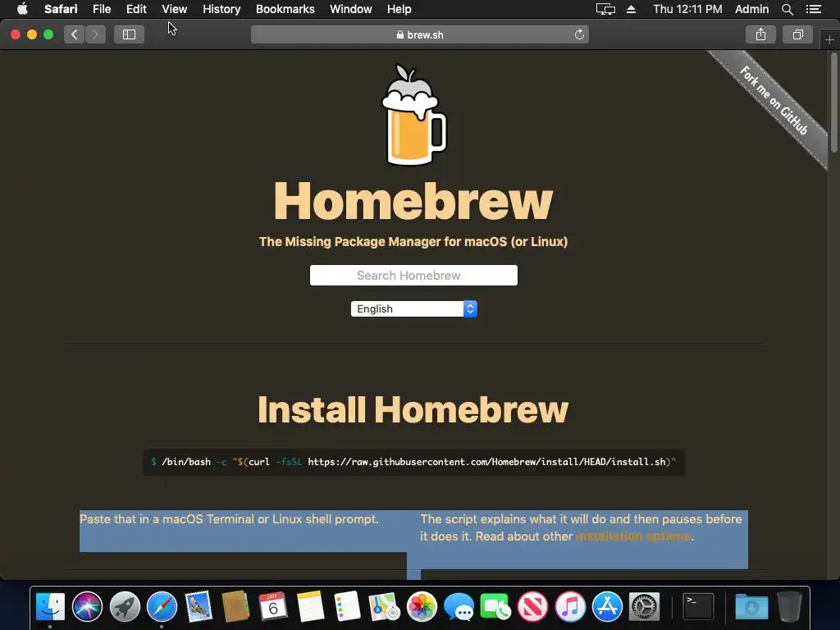Click the brew.sh address bar
The height and width of the screenshot is (630, 840).
click(419, 34)
